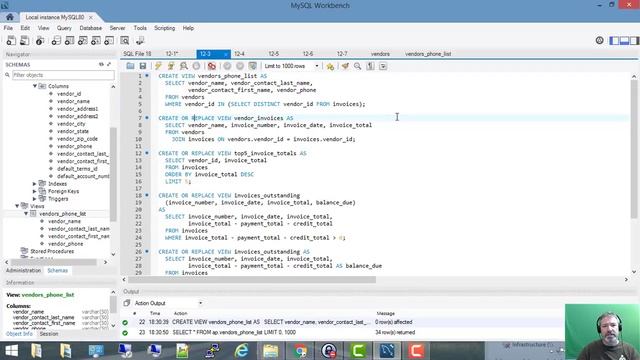The height and width of the screenshot is (360, 640).
Task: Open Windows Start button on taskbar
Action: coord(11,351)
